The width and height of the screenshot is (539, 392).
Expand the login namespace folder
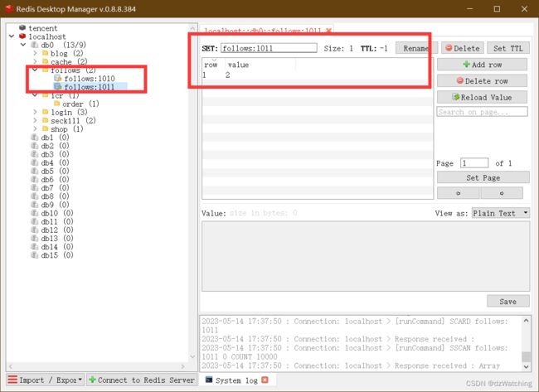point(34,112)
